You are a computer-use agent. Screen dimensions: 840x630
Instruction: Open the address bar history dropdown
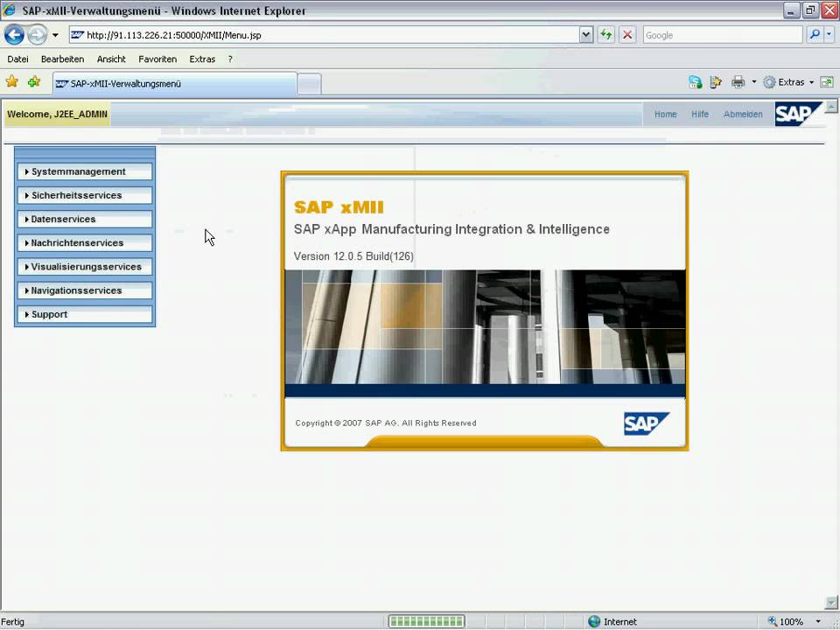[586, 35]
